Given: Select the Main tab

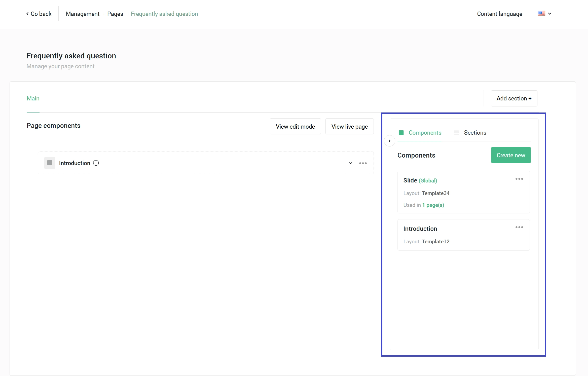Looking at the screenshot, I should tap(33, 98).
